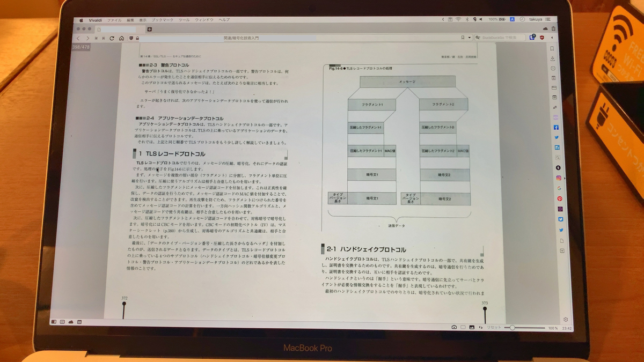Image resolution: width=644 pixels, height=362 pixels.
Task: Go back to the previous page
Action: (x=78, y=39)
